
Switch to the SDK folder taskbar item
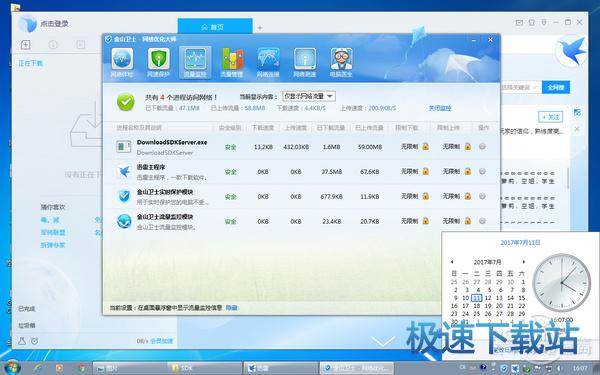click(206, 368)
